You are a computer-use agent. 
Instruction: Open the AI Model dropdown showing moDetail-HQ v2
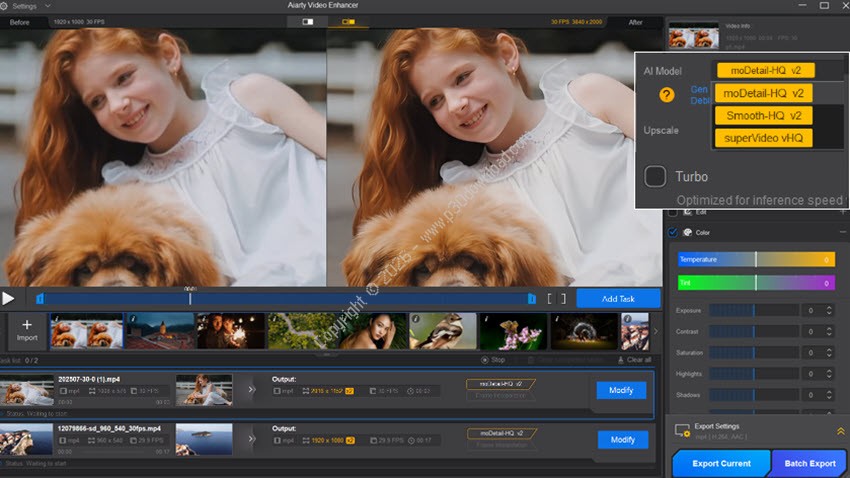point(765,70)
